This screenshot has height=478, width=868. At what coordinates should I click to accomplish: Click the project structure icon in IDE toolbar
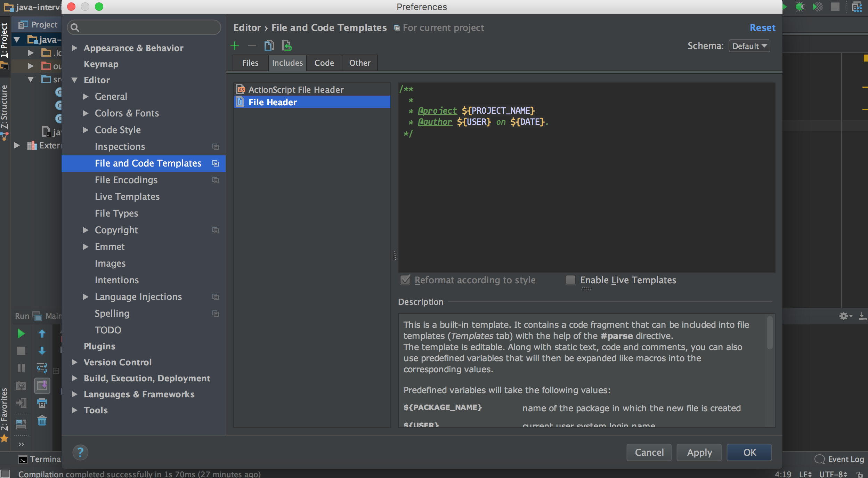click(x=857, y=7)
